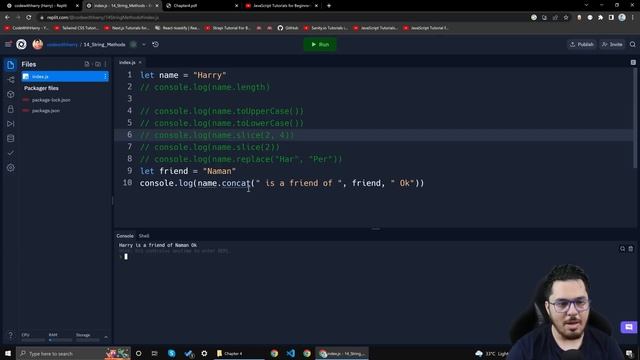Switch to the Console tab
Viewport: 640px width, 360px height.
click(x=125, y=236)
